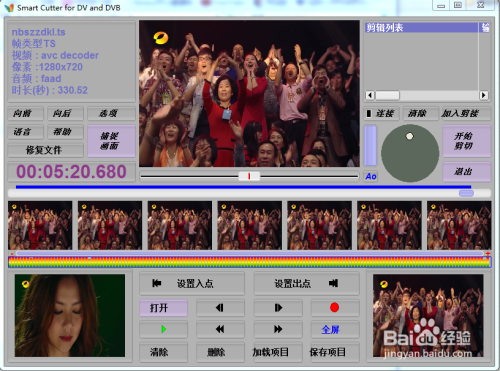Click the clip list left scroll arrow
The width and height of the screenshot is (500, 371).
(370, 95)
